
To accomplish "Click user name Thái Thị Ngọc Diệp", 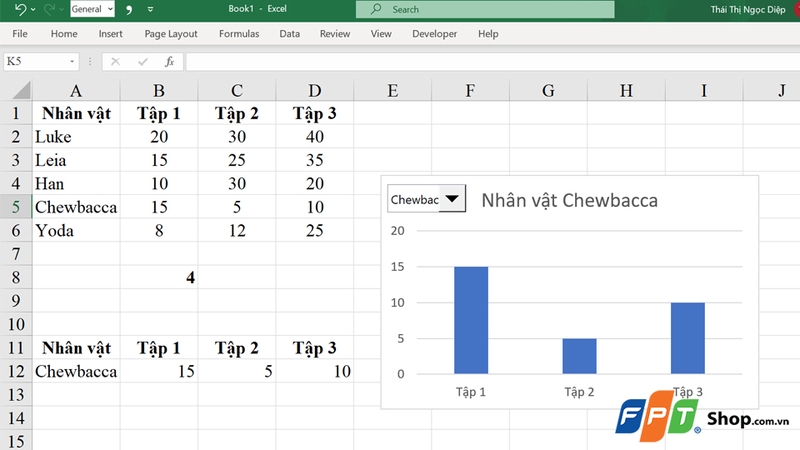I will [748, 9].
